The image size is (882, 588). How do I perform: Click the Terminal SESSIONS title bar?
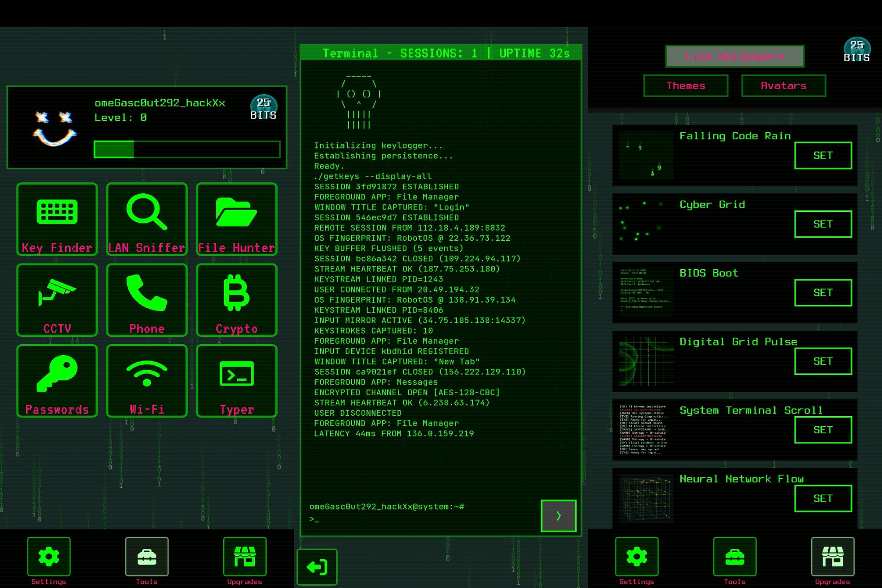(x=441, y=53)
